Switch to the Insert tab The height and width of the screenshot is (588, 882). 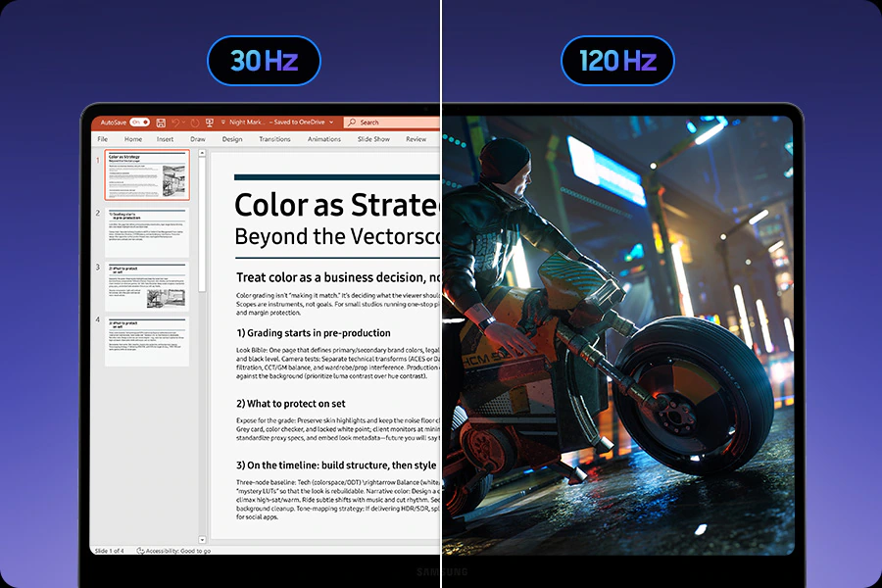pyautogui.click(x=165, y=139)
